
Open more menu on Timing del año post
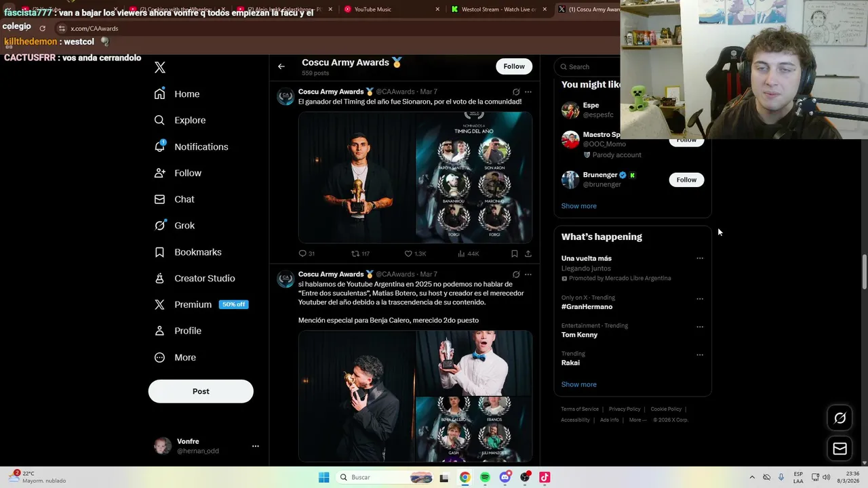528,91
